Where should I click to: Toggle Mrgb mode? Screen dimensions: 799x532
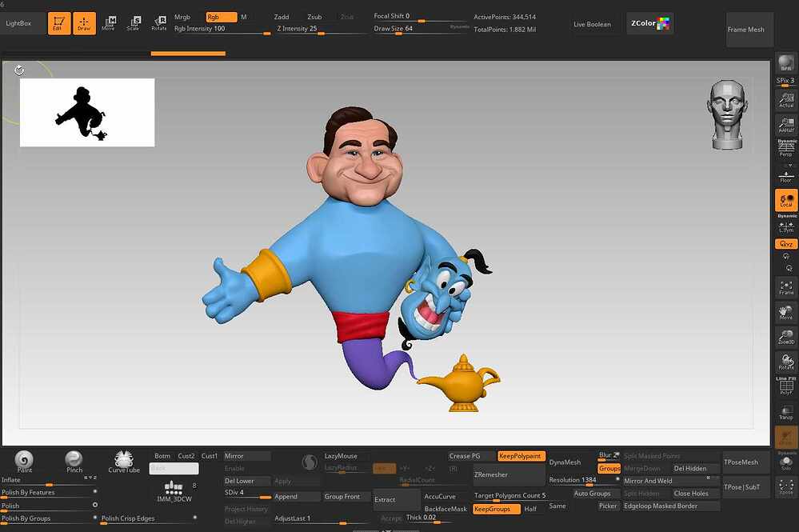[182, 17]
